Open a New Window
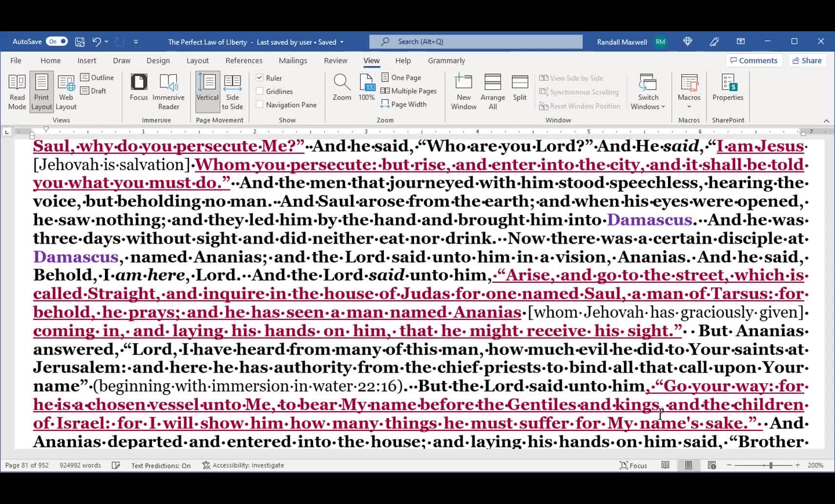 (463, 92)
